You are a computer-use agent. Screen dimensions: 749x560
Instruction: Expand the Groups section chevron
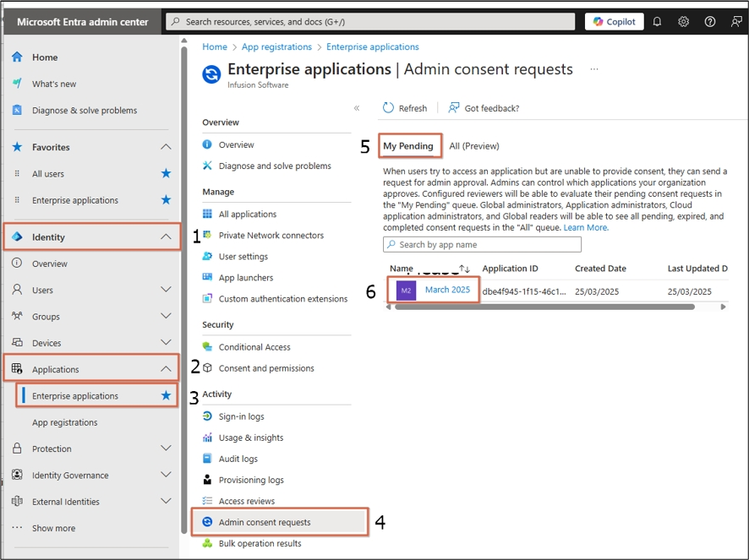coord(166,316)
